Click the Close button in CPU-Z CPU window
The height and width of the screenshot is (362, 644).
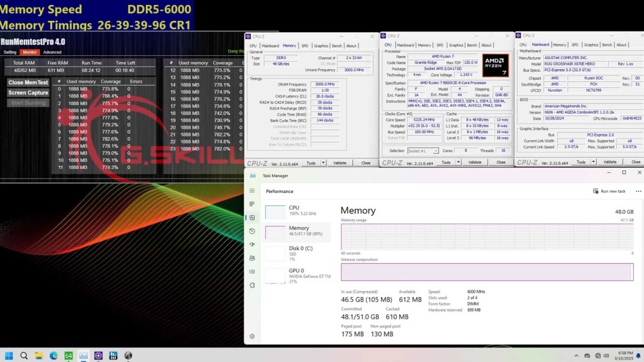tap(501, 162)
